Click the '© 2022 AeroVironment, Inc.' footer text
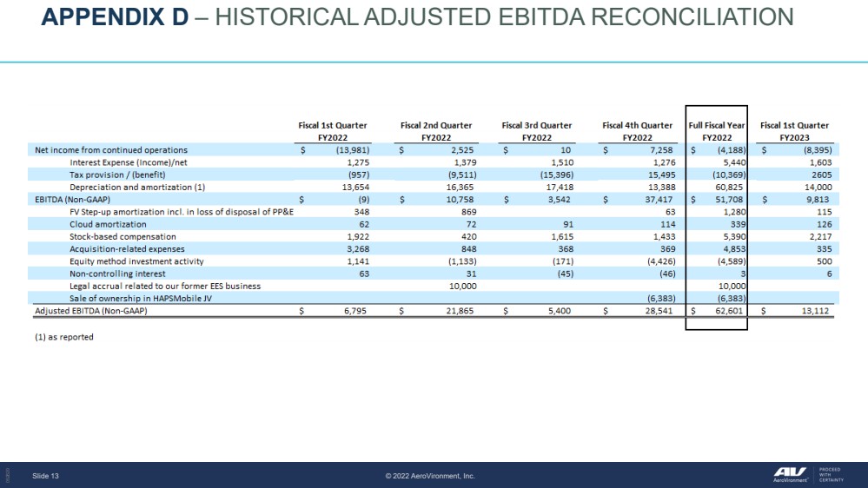 (x=430, y=476)
